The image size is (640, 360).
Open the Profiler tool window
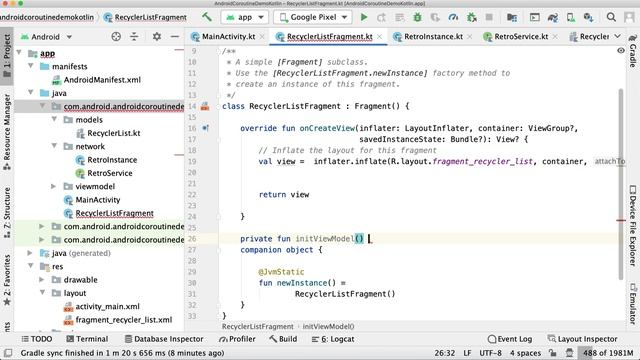click(x=237, y=339)
